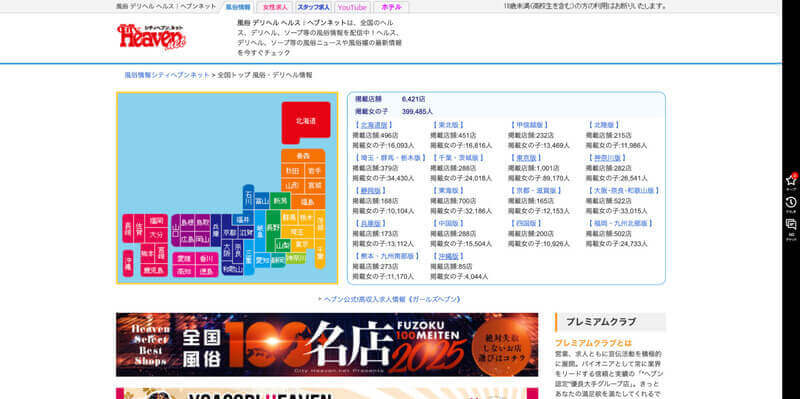The height and width of the screenshot is (399, 800).
Task: Open the 全国風俗100名店 2025 banner
Action: pyautogui.click(x=327, y=345)
